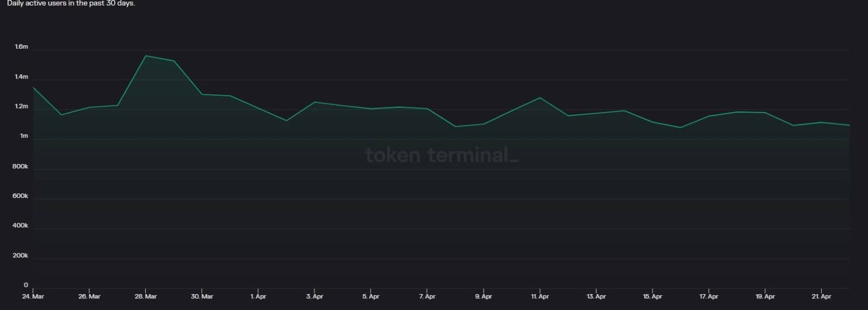Click the 'token terminal_' watermark
The width and height of the screenshot is (868, 310).
[441, 154]
